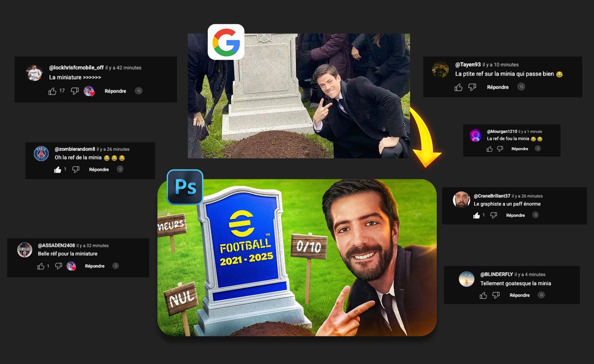The height and width of the screenshot is (364, 594).
Task: Open @Mourgan1210 purple profile avatar
Action: tap(476, 135)
